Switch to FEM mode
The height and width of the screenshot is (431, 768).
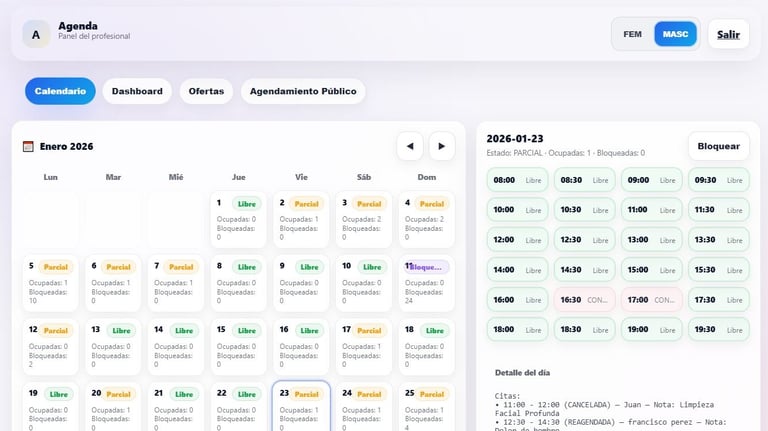pyautogui.click(x=632, y=34)
